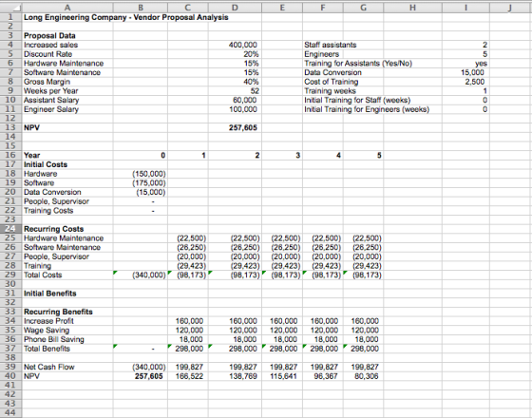This screenshot has width=532, height=418.
Task: Select the 'Initial Benefits' heading
Action: 49,294
